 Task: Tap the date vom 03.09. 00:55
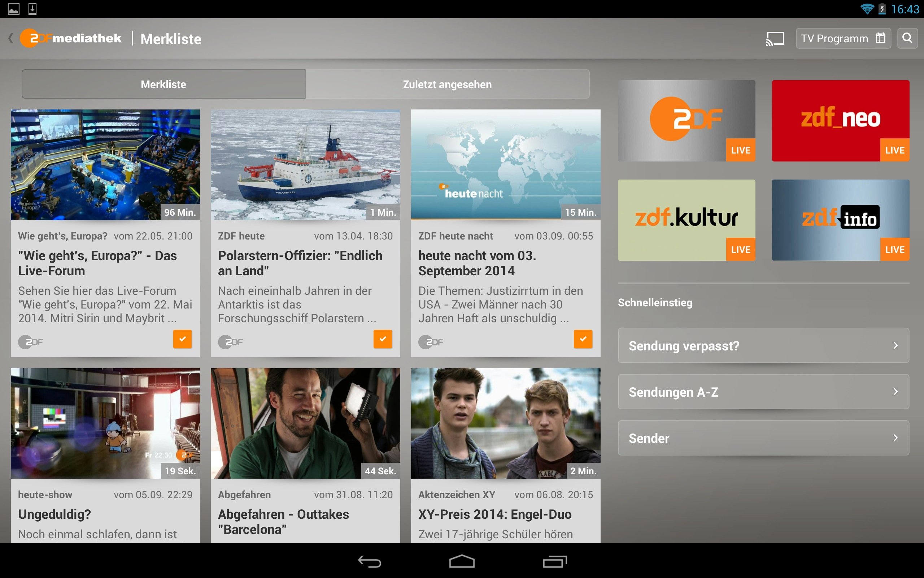pos(554,236)
